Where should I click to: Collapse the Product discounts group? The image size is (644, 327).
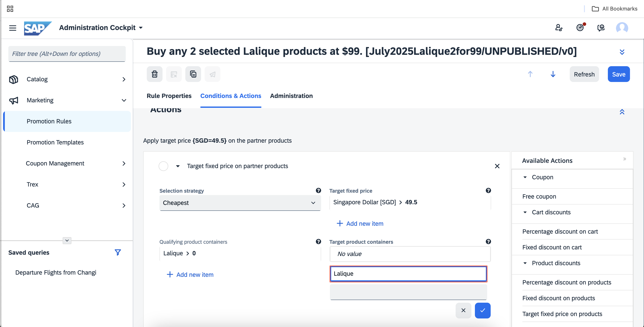tap(525, 263)
